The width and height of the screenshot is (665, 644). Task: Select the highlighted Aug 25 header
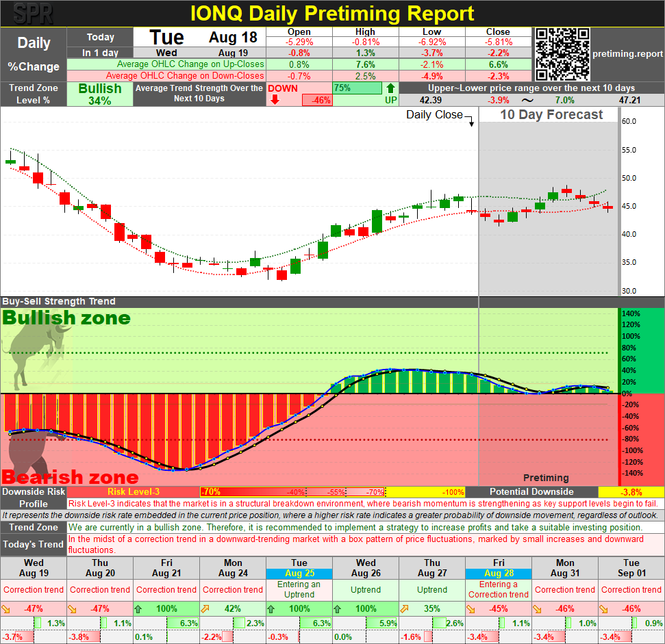click(299, 574)
